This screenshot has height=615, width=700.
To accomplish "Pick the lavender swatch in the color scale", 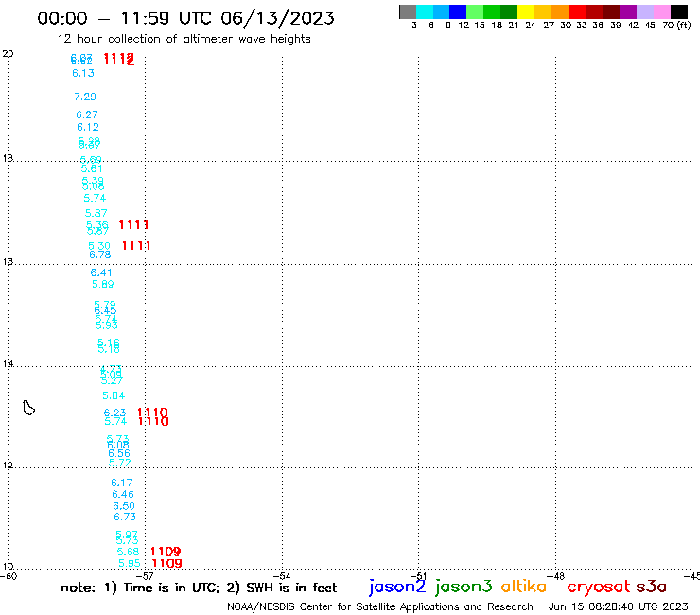I will [x=644, y=11].
